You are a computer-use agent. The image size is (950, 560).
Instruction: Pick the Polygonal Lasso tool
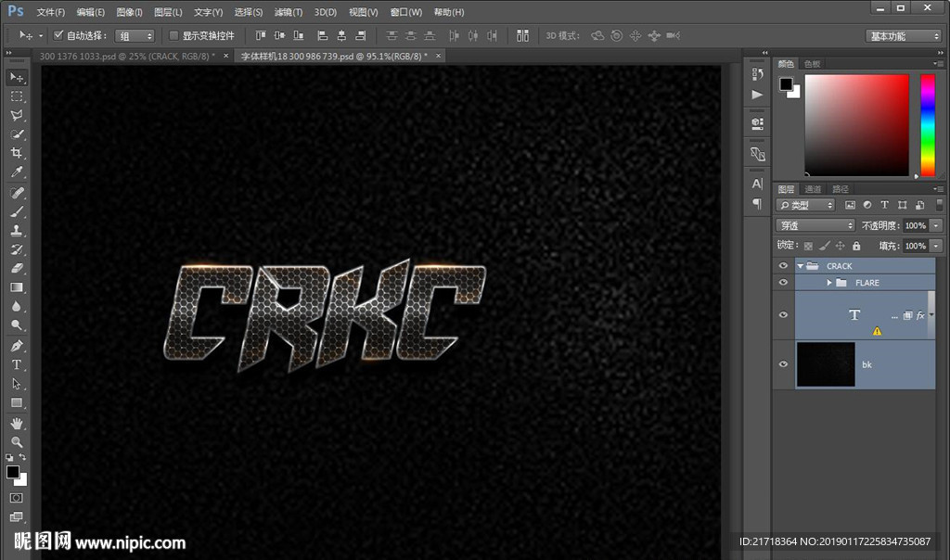[17, 115]
